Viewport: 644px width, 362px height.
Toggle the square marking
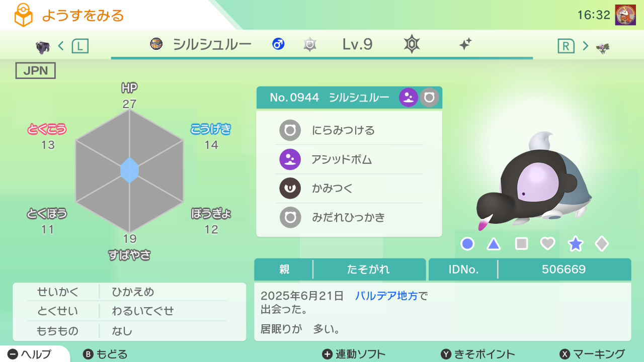[521, 244]
